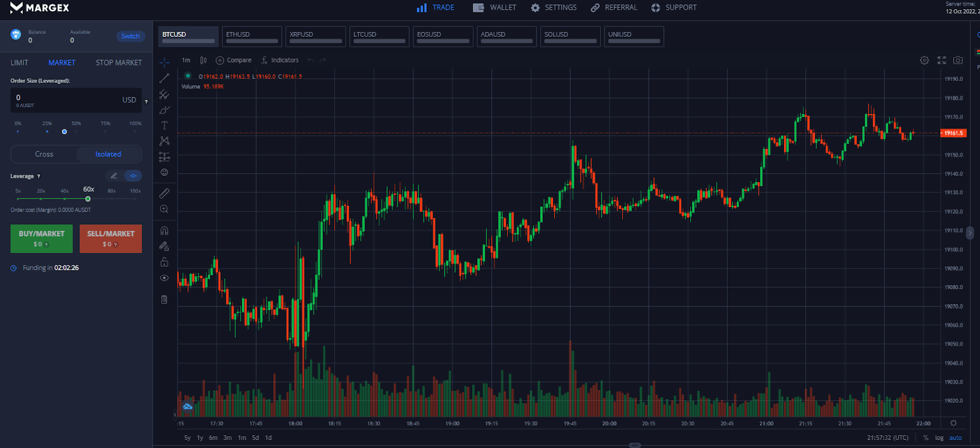Toggle log scale on chart

pos(939,438)
